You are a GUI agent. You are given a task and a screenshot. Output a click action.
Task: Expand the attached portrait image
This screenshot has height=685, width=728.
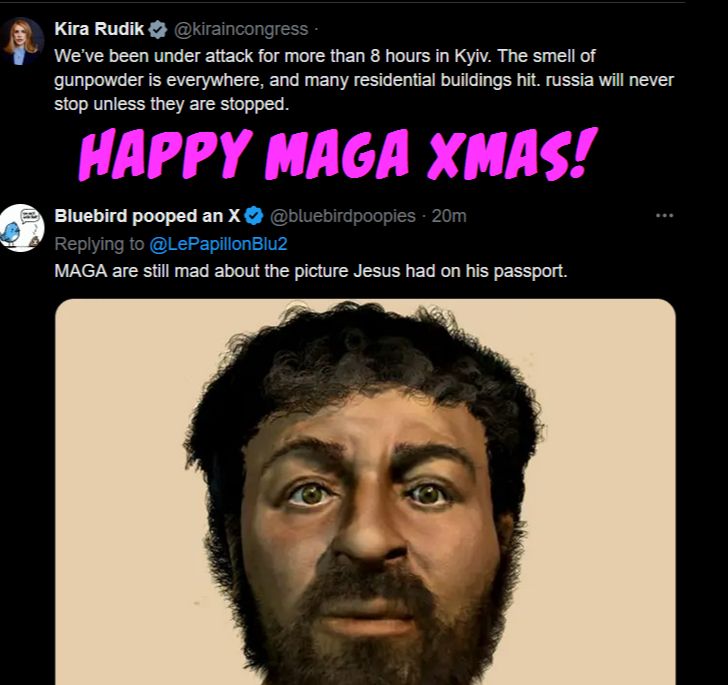365,492
